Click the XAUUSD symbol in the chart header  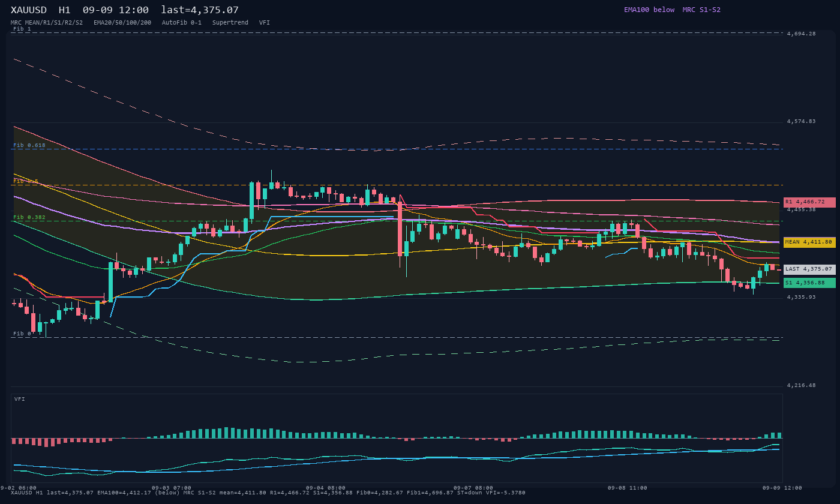tap(29, 10)
